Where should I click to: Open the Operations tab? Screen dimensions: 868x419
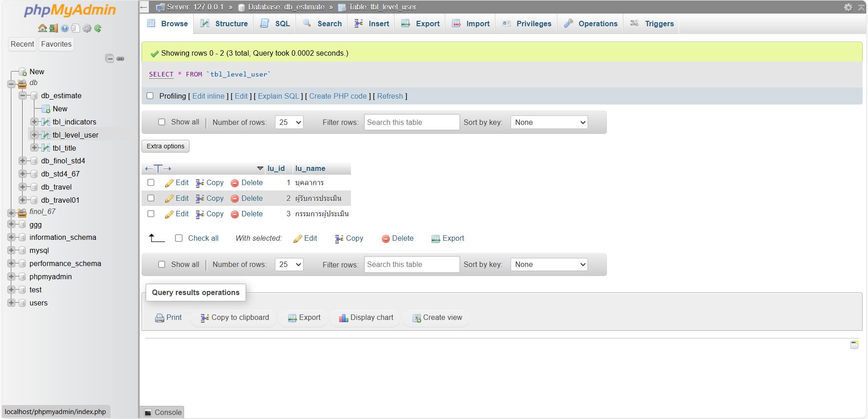point(591,24)
